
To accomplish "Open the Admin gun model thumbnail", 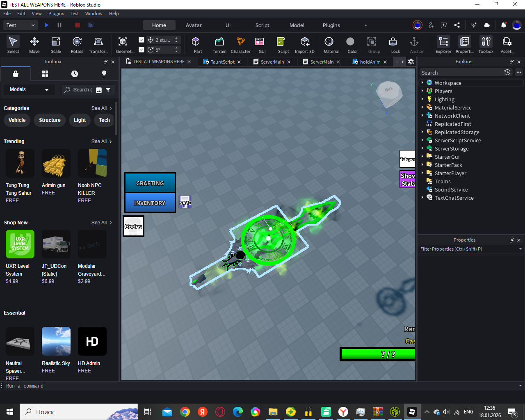I will pos(56,163).
